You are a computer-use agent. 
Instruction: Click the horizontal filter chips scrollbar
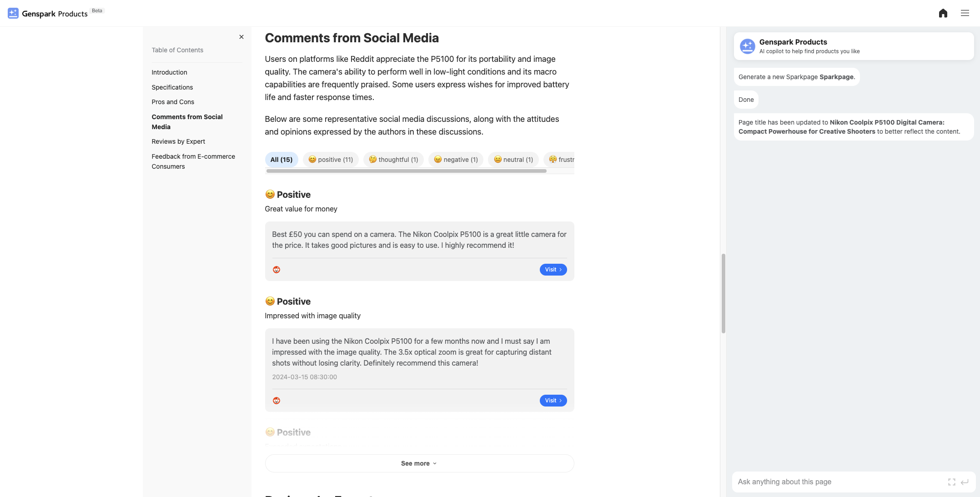point(406,171)
